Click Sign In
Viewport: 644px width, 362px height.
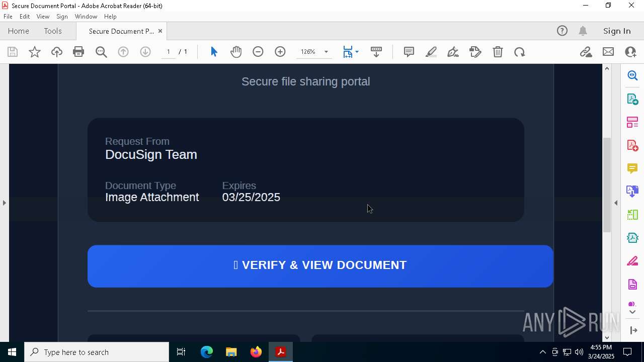[x=617, y=31]
